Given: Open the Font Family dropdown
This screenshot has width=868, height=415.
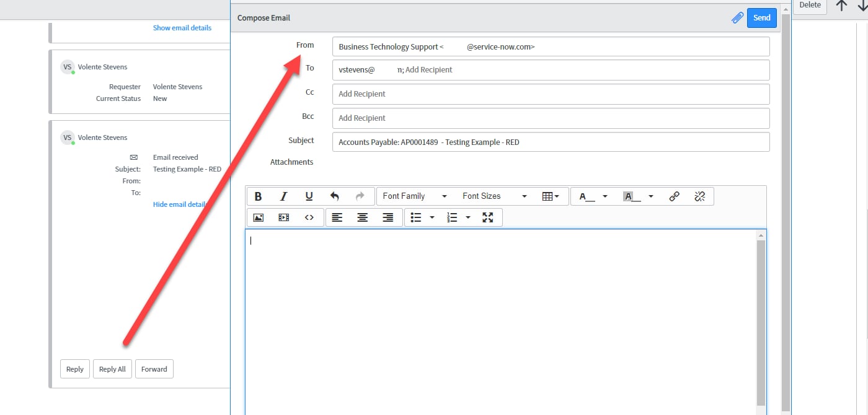Looking at the screenshot, I should pos(415,196).
